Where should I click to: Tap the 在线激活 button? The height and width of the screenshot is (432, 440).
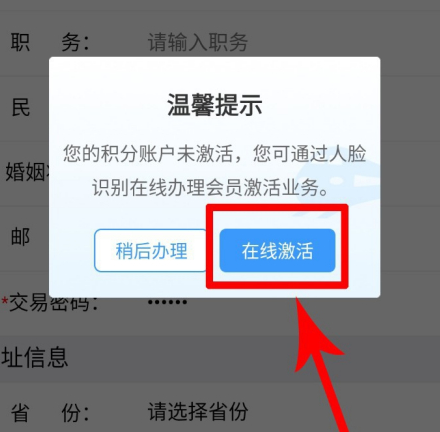click(x=277, y=250)
